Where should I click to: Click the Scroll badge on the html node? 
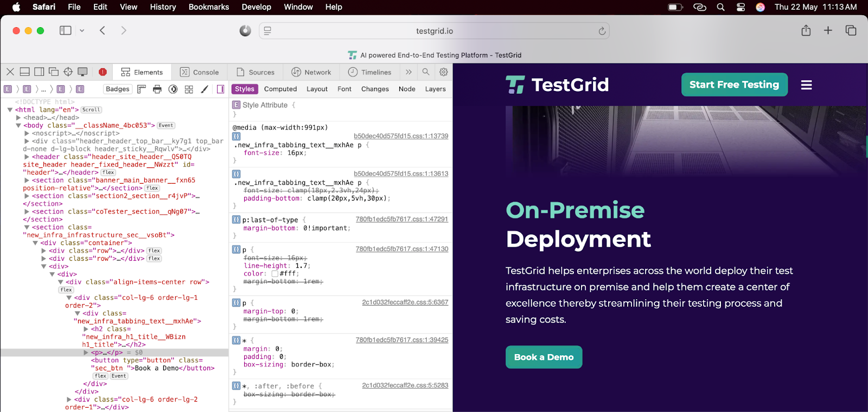[x=91, y=110]
